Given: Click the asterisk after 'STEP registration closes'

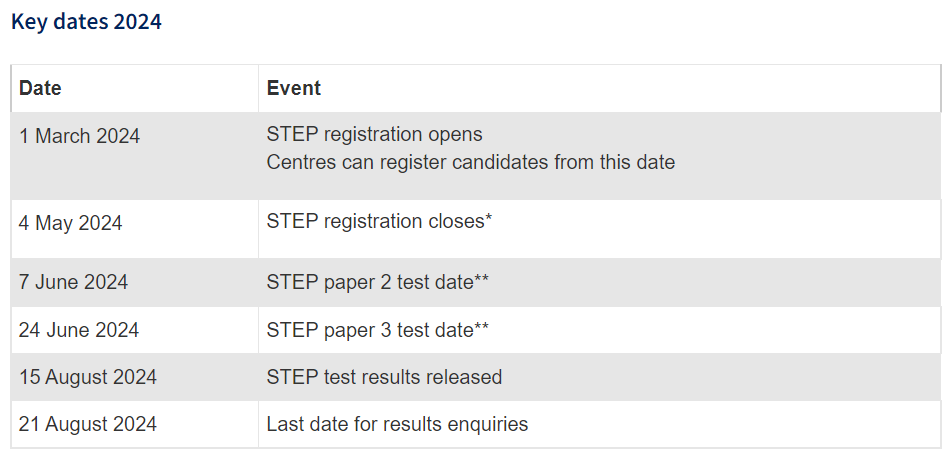Looking at the screenshot, I should [489, 220].
